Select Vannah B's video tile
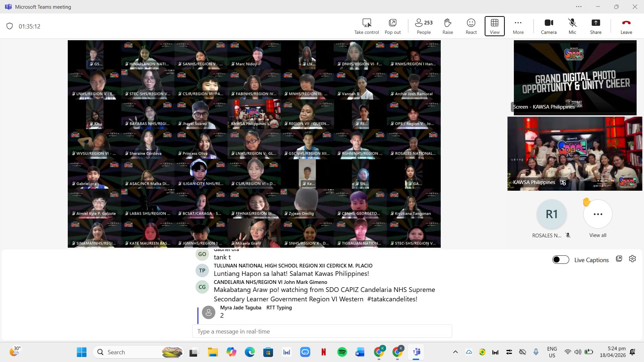Screen dimensions: 644x362 pos(361,85)
